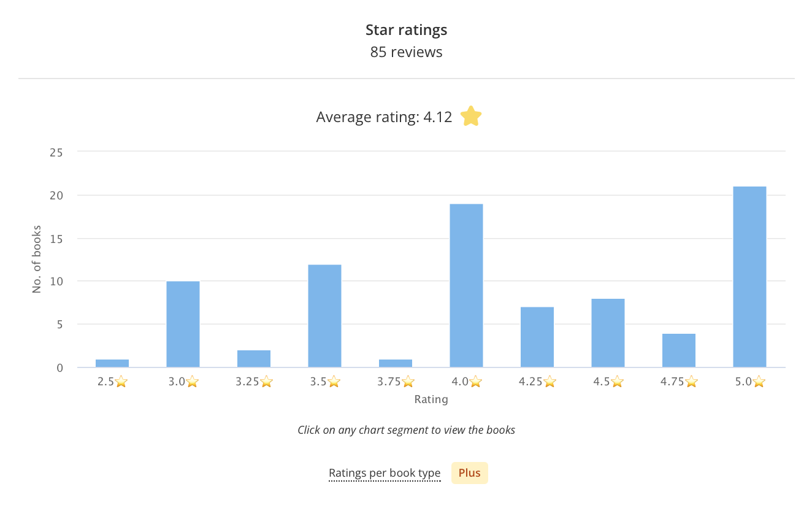Select the 4.75 star rating bar
The image size is (812, 508).
click(x=679, y=350)
